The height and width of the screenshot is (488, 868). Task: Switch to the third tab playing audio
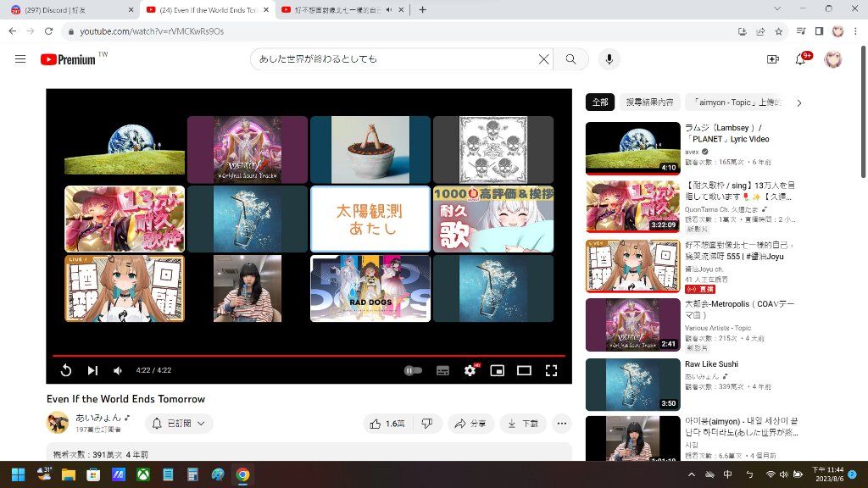click(342, 10)
